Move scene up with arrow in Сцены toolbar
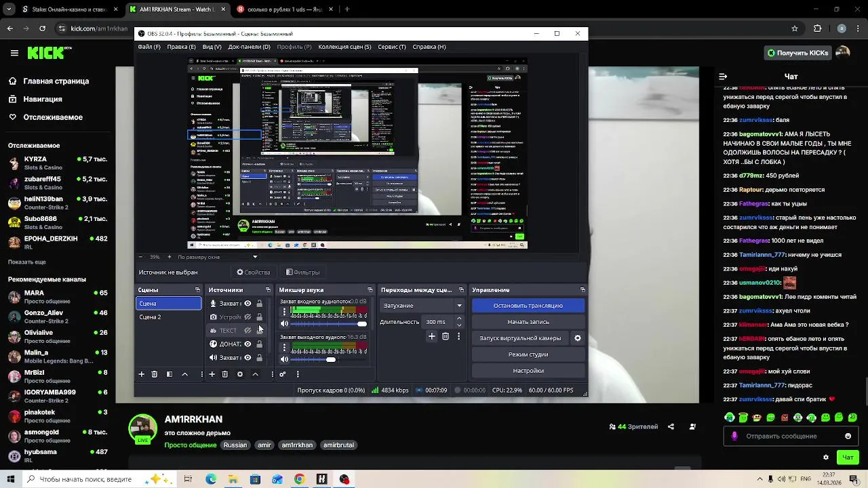868x488 pixels. [184, 374]
